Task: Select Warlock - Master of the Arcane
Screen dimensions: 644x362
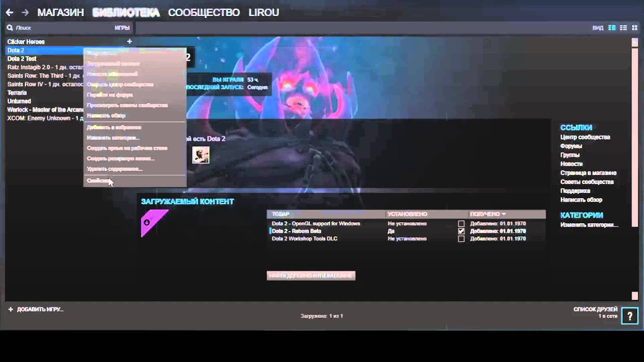Action: [x=45, y=110]
